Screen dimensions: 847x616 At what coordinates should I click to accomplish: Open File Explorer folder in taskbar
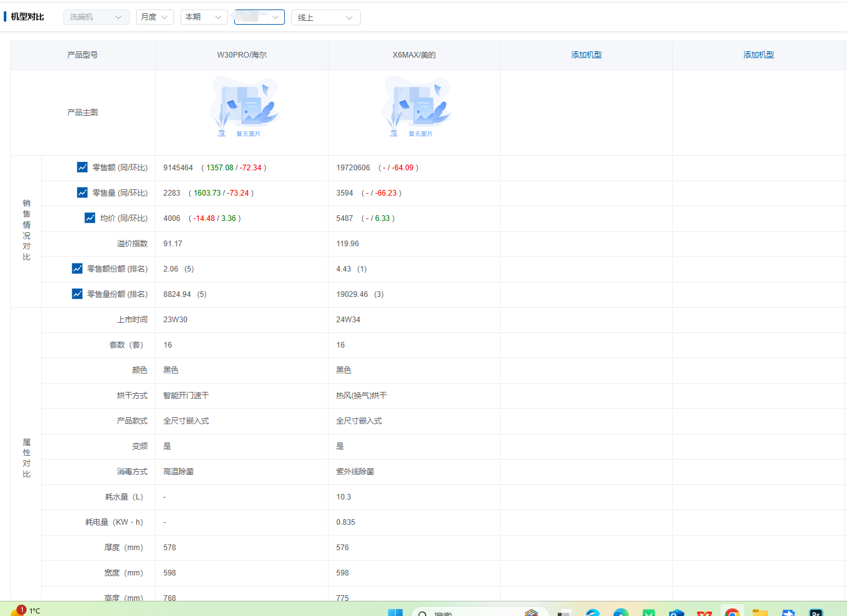point(760,612)
